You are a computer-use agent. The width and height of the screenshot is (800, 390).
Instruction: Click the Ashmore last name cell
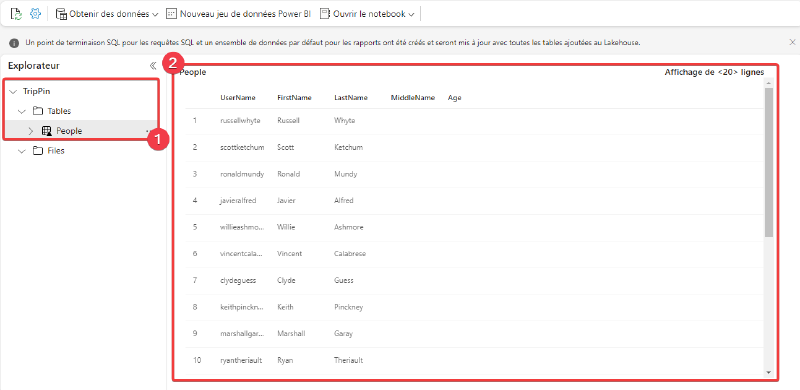point(349,227)
